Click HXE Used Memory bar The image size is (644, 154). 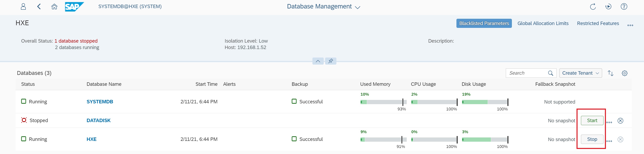tap(383, 139)
